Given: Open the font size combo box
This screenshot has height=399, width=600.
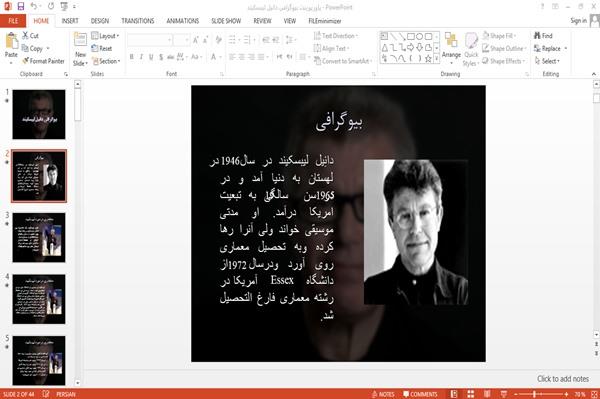Looking at the screenshot, I should [x=181, y=40].
